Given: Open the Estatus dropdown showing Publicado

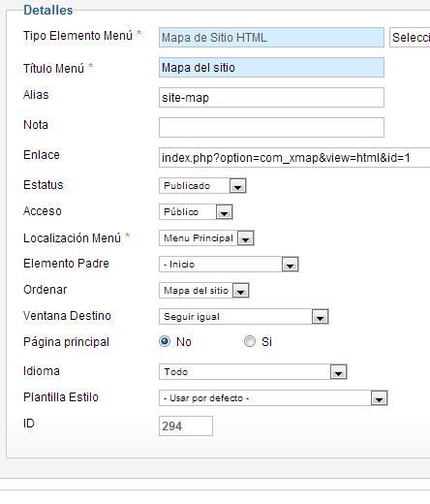Looking at the screenshot, I should pyautogui.click(x=202, y=186).
